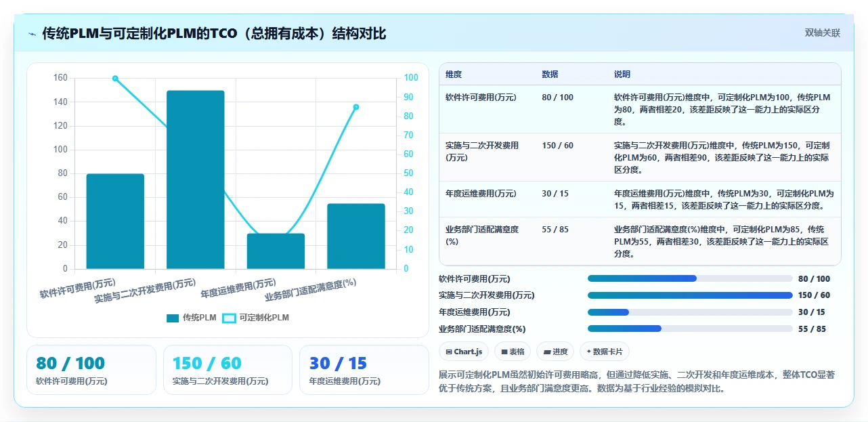The height and width of the screenshot is (422, 868).
Task: Click the 实施与二次开发费用 bar in chart
Action: click(x=196, y=180)
